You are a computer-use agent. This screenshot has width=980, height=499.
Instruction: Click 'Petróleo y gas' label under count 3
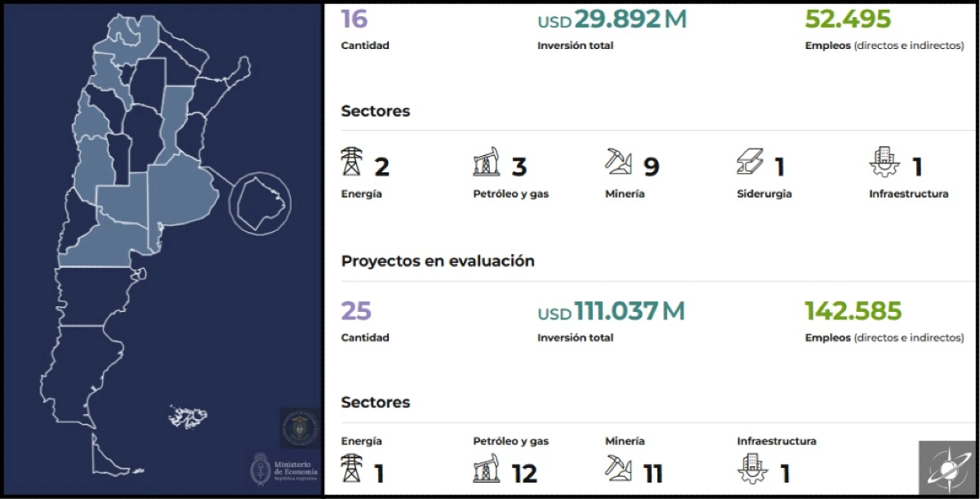[511, 194]
